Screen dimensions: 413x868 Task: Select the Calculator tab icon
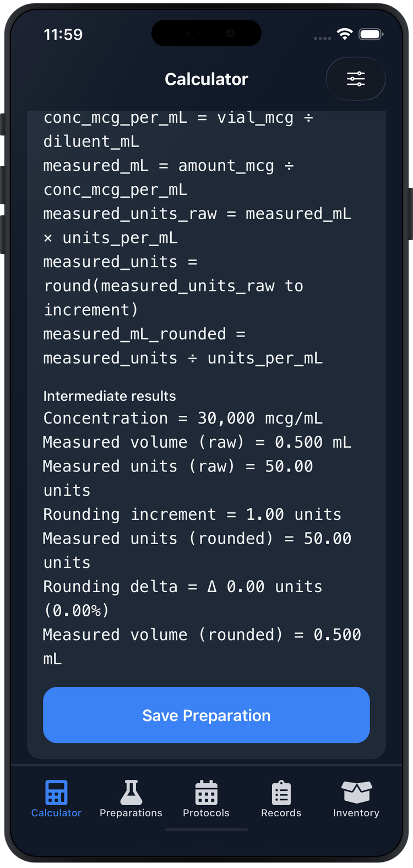56,793
